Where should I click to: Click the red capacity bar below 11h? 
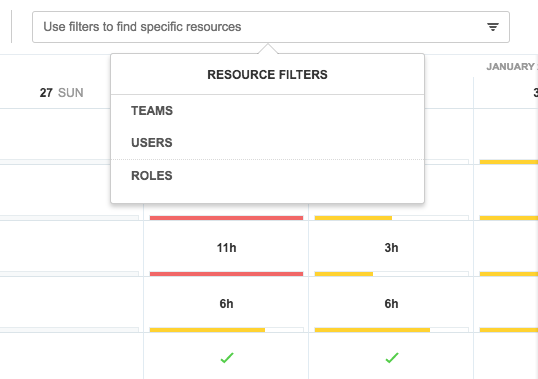point(226,274)
